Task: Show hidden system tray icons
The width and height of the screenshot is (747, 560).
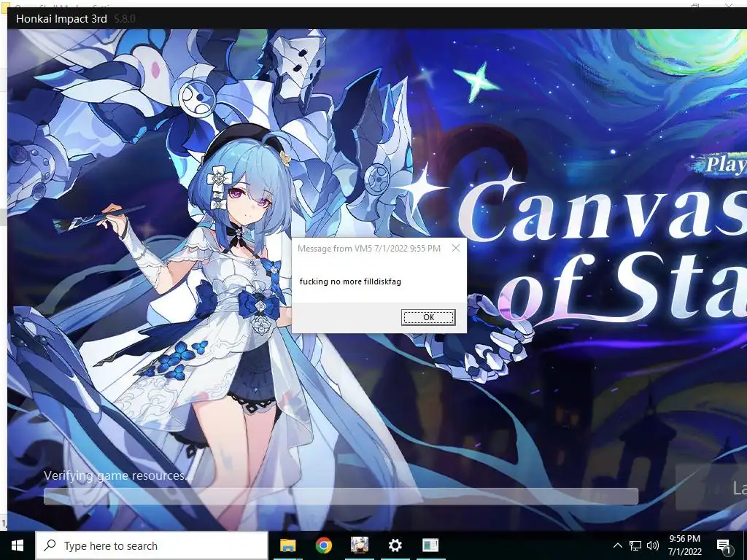Action: coord(617,545)
